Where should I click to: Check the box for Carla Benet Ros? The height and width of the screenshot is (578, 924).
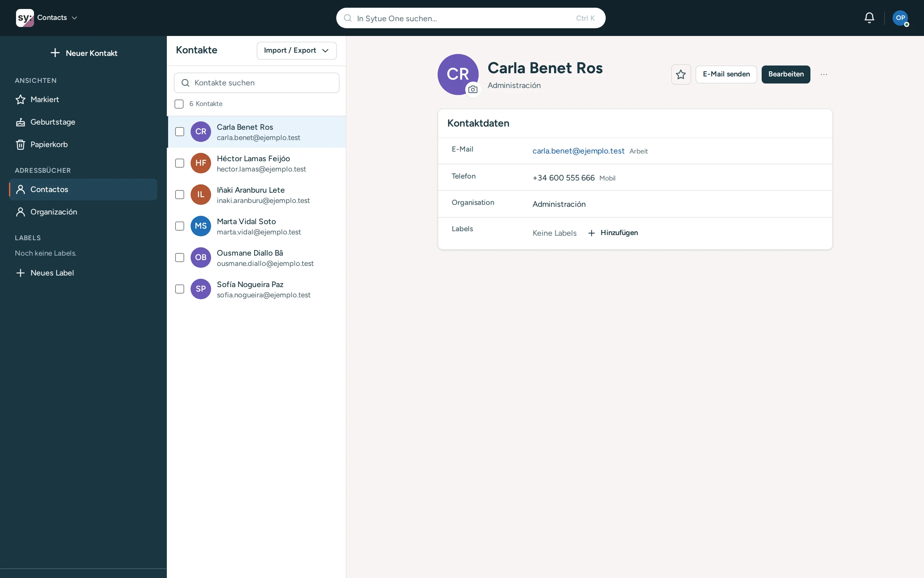click(x=179, y=132)
